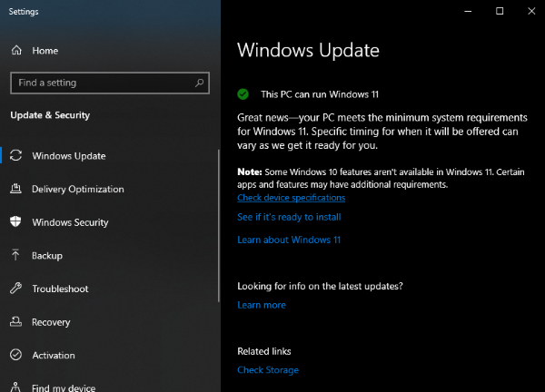This screenshot has height=392, width=545.
Task: Open the Check Storage link
Action: click(x=268, y=370)
